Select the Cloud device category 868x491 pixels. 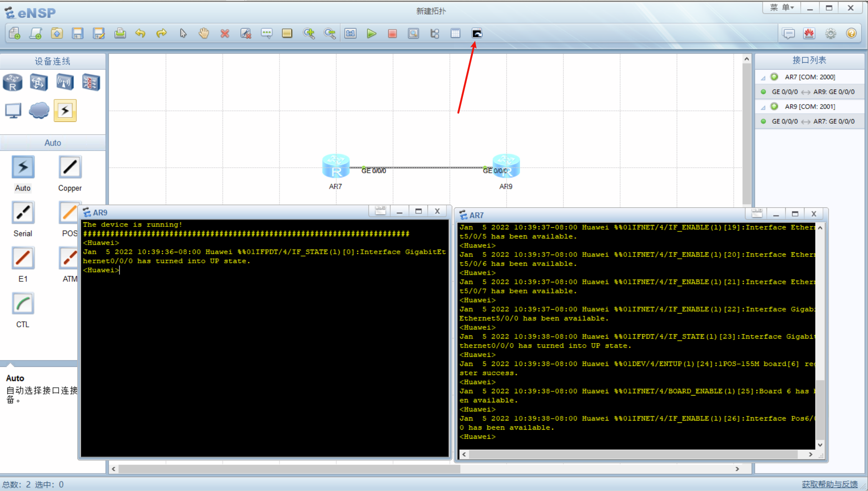point(39,110)
